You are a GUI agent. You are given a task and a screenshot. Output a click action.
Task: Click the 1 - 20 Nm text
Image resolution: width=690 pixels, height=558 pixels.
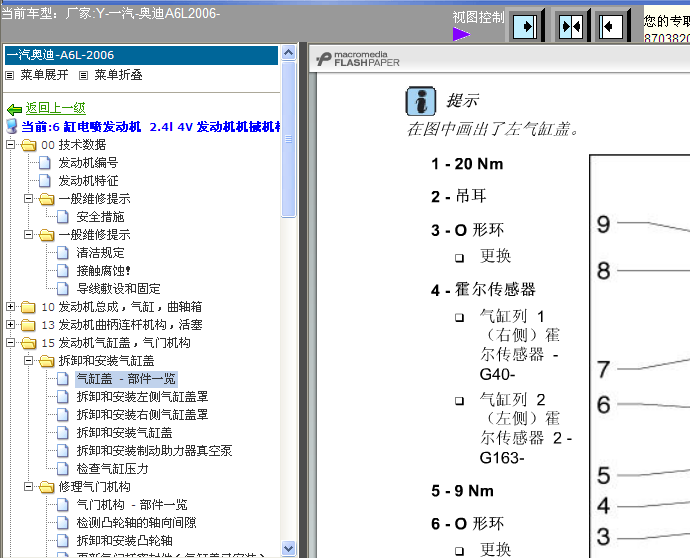coord(467,164)
